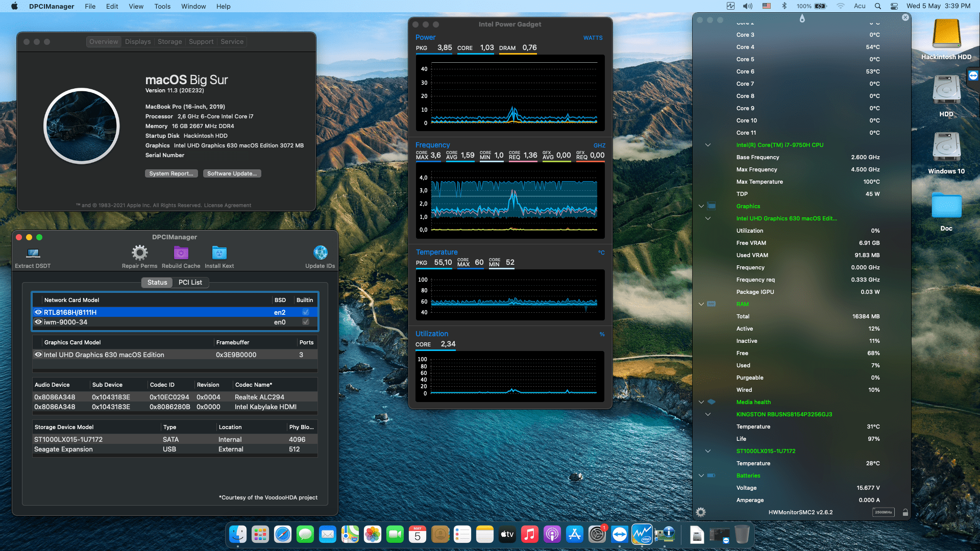Click eye icon for RTL8168H/8111H row
The width and height of the screenshot is (980, 551).
tap(38, 312)
